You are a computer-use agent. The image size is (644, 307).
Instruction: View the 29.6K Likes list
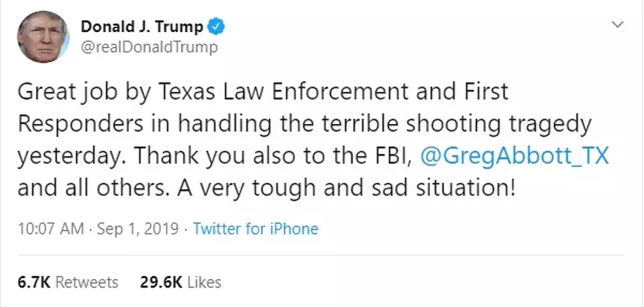tap(180, 282)
